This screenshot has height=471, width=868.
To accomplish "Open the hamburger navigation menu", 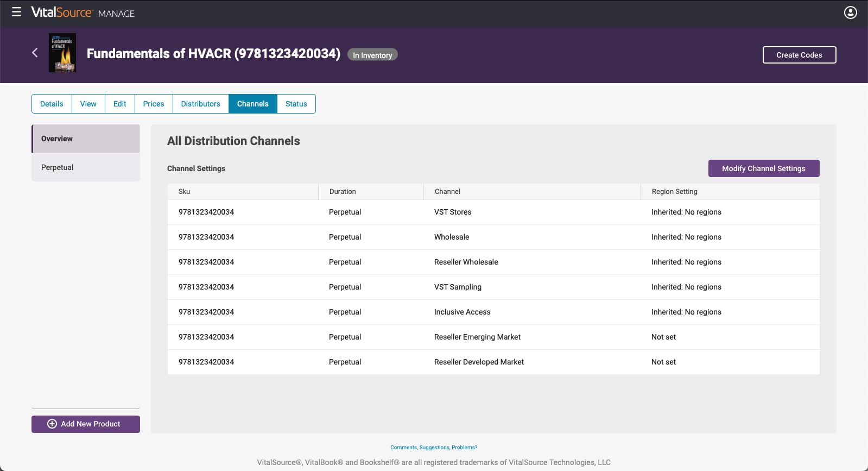I will pyautogui.click(x=16, y=12).
